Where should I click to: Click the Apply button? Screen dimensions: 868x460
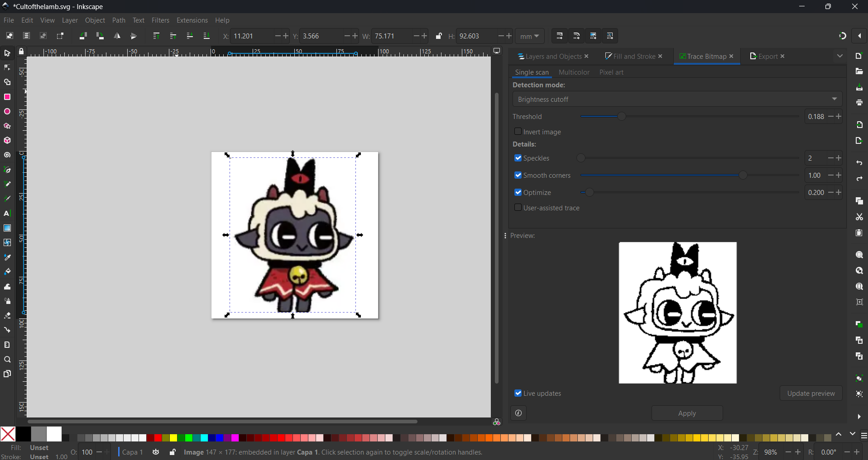[x=687, y=413]
